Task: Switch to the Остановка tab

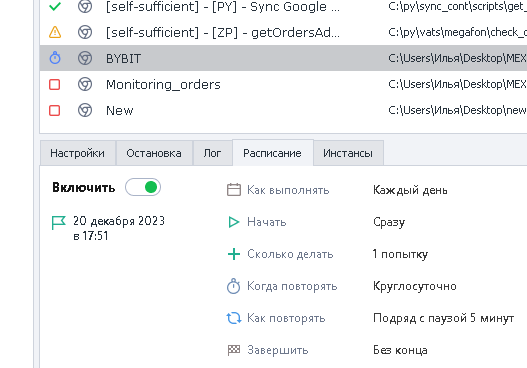Action: [154, 153]
